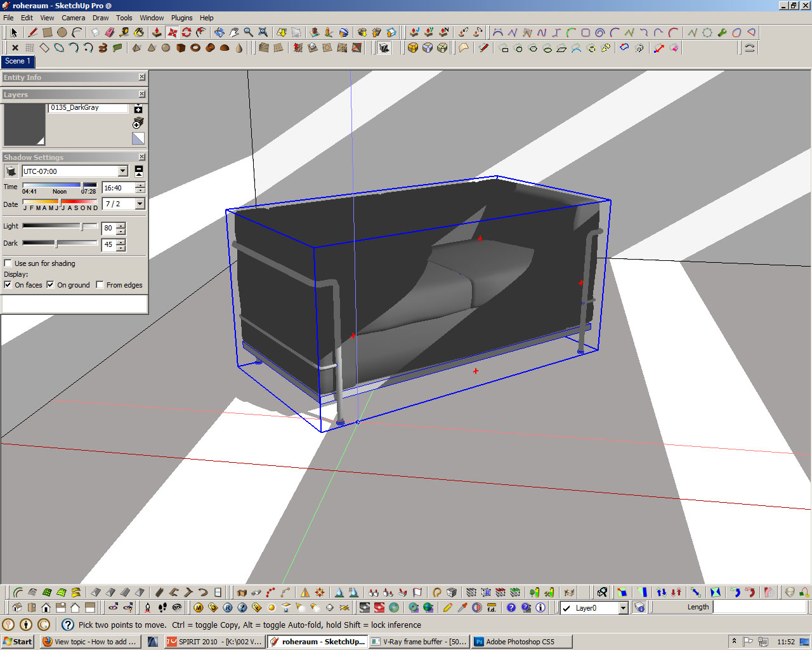Select the Tape Measure tool

pyautogui.click(x=124, y=32)
